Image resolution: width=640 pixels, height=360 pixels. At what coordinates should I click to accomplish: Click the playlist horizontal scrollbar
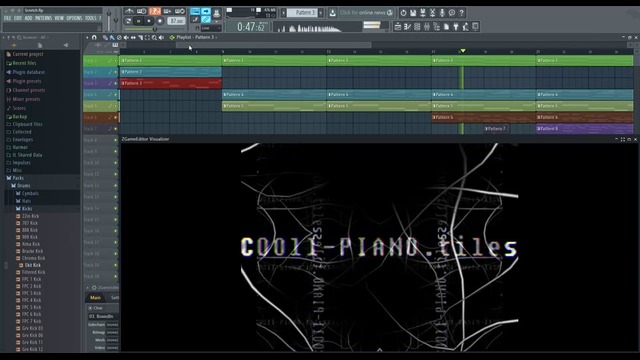(274, 44)
